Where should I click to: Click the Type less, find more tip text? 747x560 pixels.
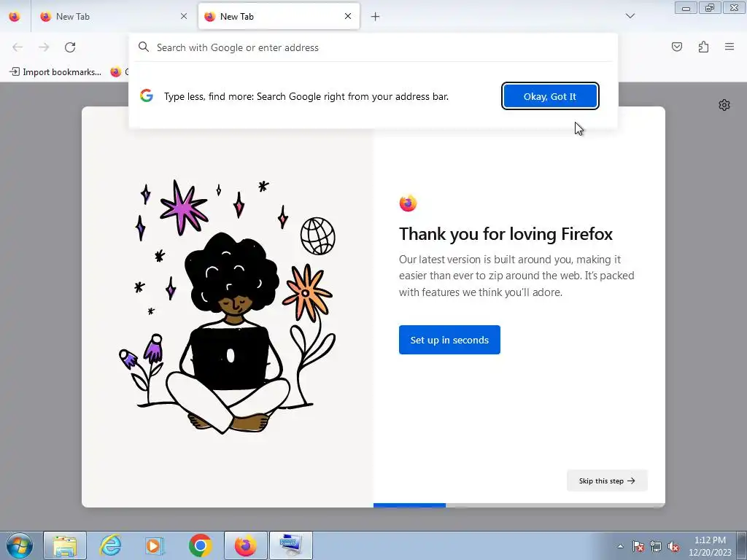pyautogui.click(x=306, y=96)
